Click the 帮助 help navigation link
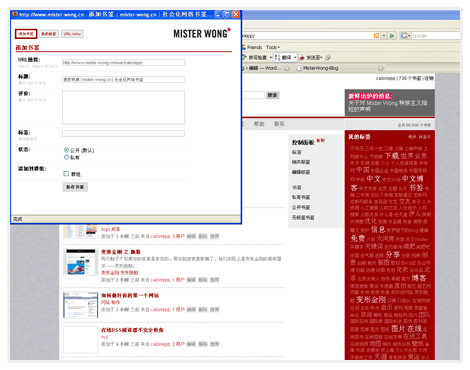The image size is (470, 370). click(x=259, y=124)
